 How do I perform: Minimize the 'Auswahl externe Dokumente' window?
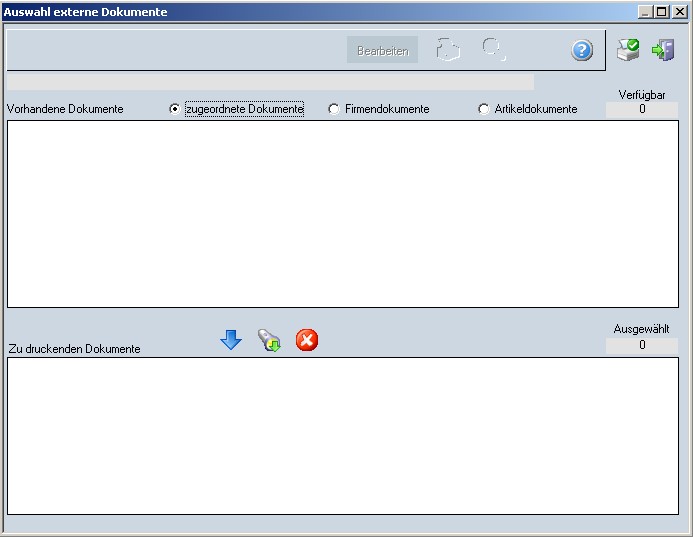click(645, 11)
